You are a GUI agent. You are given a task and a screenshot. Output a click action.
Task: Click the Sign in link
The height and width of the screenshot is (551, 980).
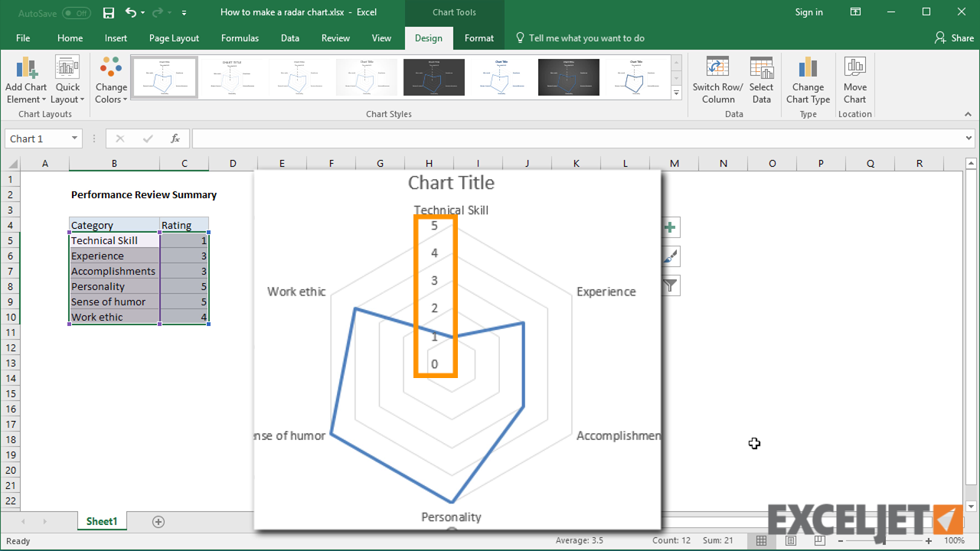[x=808, y=12]
